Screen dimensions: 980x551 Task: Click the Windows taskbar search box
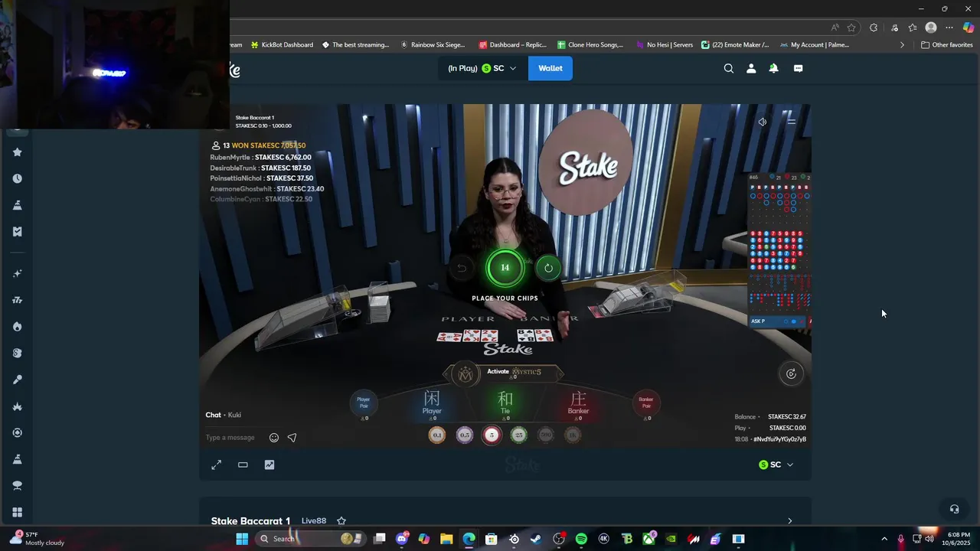click(310, 539)
